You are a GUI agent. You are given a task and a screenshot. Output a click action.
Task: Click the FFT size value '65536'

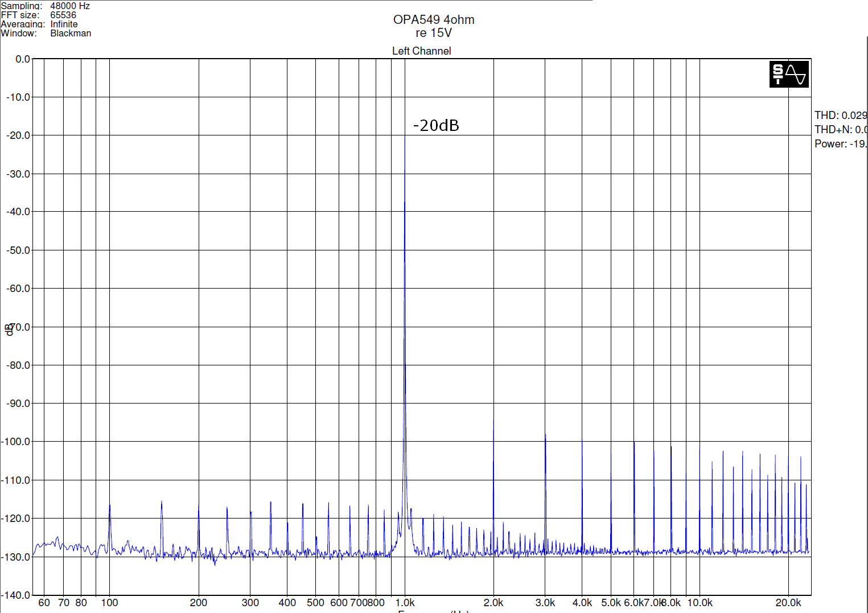click(63, 15)
